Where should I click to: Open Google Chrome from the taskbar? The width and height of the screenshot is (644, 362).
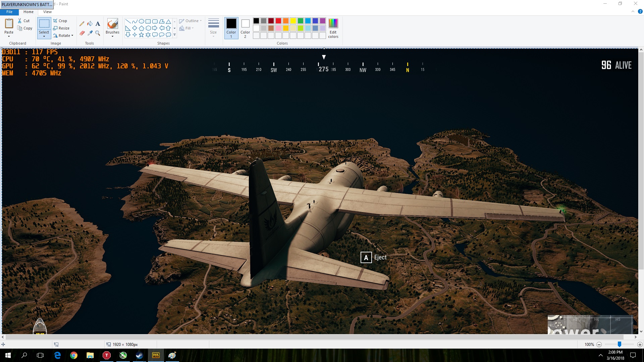coord(74,355)
